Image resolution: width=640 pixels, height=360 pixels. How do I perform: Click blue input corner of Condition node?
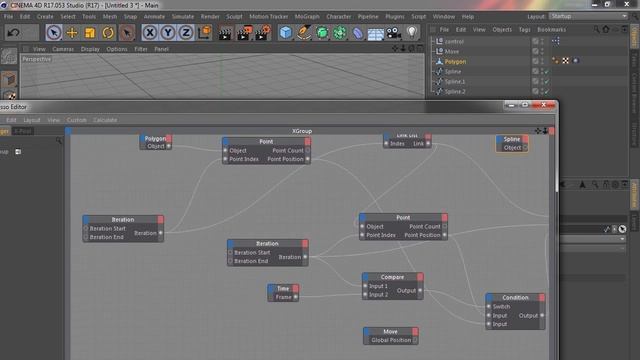489,298
